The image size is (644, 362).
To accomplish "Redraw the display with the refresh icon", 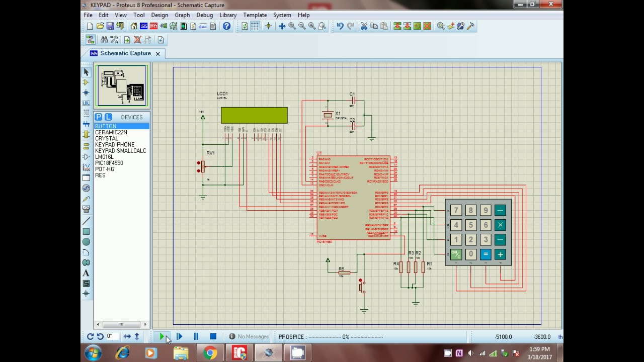I will (245, 26).
